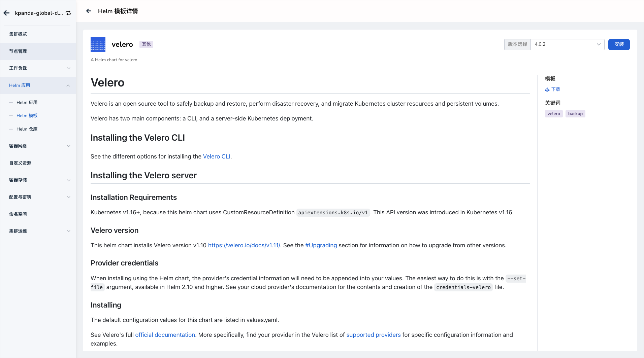Click the credentials-velero code text
The width and height of the screenshot is (644, 358).
463,287
